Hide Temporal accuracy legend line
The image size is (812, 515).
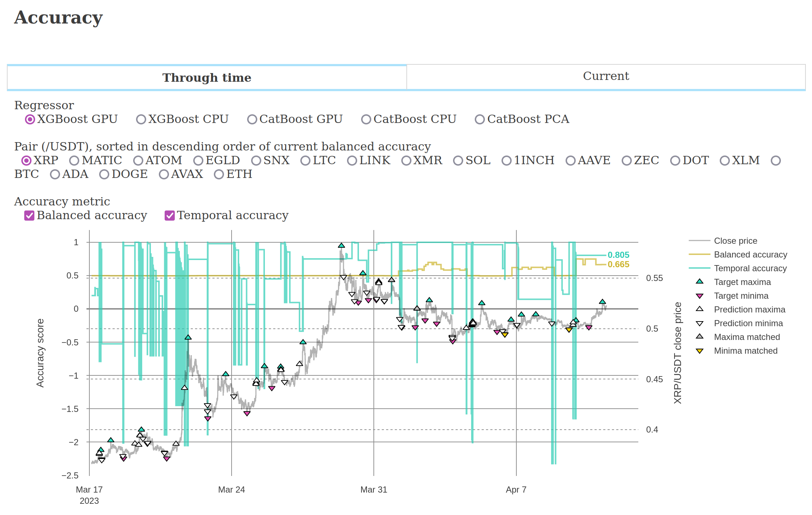click(699, 268)
